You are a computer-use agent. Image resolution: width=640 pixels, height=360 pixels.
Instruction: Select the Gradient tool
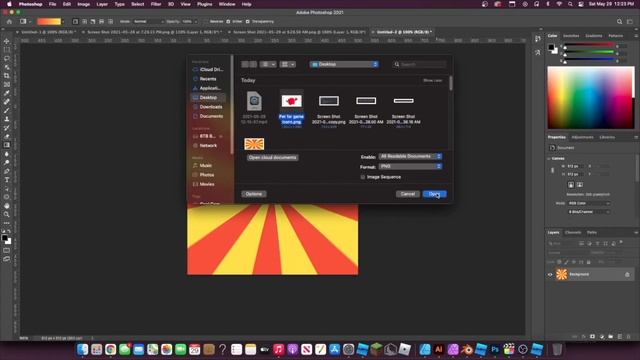pyautogui.click(x=7, y=145)
